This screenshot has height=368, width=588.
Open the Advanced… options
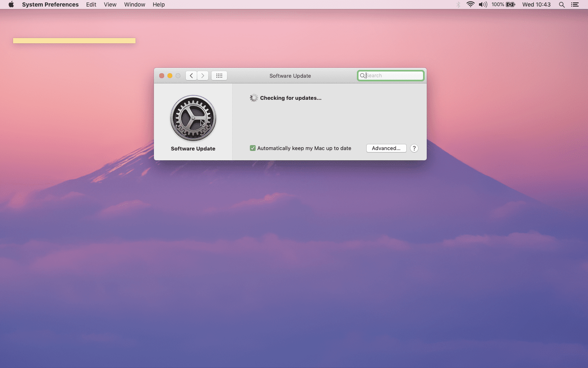(x=386, y=148)
